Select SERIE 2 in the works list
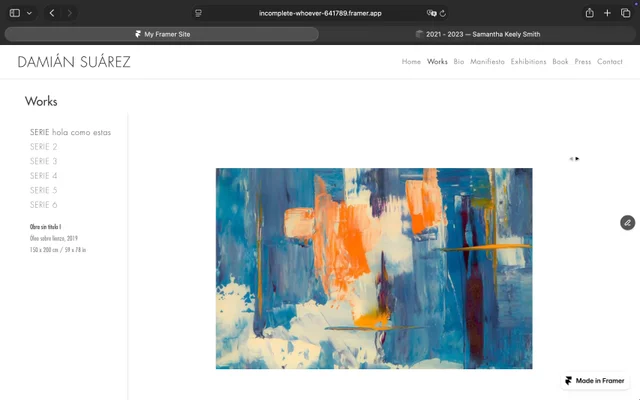Screen dimensions: 640x400 pos(44,147)
